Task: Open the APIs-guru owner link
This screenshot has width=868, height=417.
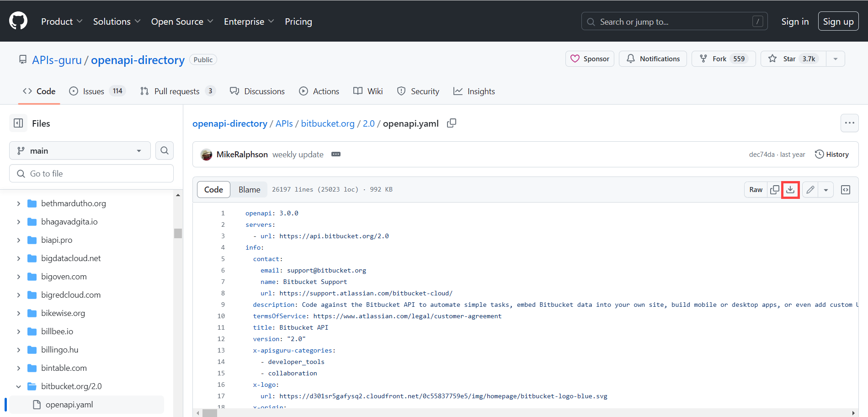Action: coord(57,60)
